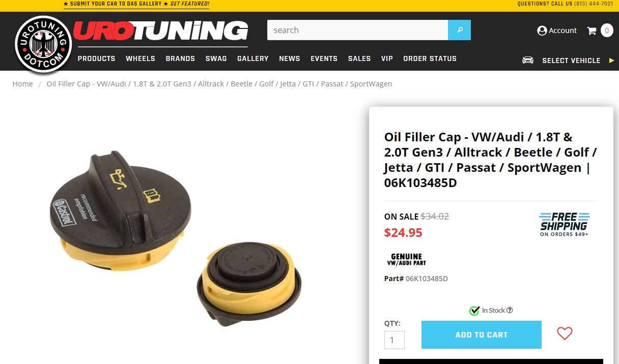The image size is (619, 364).
Task: Go to the WHEELS menu item
Action: tap(140, 58)
